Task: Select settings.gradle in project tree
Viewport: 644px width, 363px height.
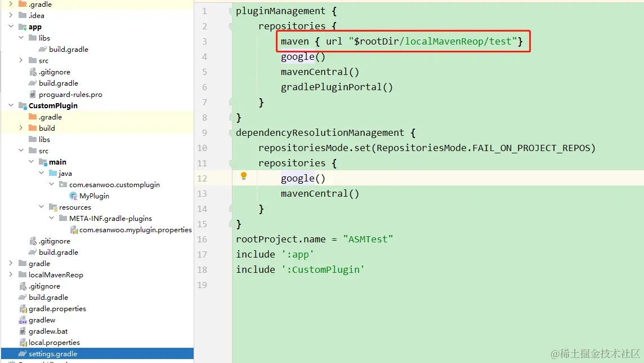Action: (x=53, y=353)
